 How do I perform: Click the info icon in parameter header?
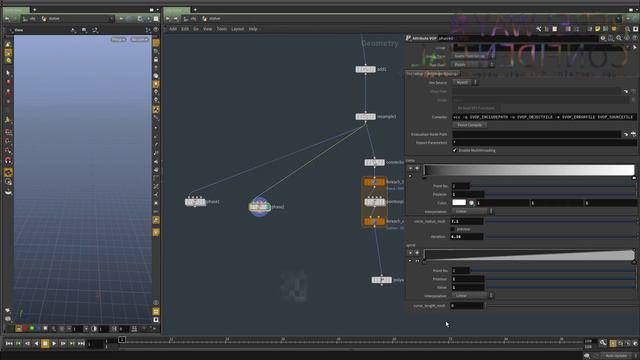[x=627, y=38]
